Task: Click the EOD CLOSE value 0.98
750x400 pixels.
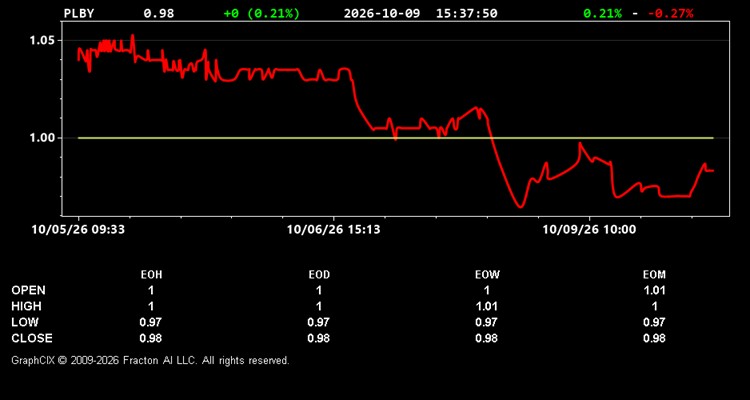Action: click(x=319, y=338)
